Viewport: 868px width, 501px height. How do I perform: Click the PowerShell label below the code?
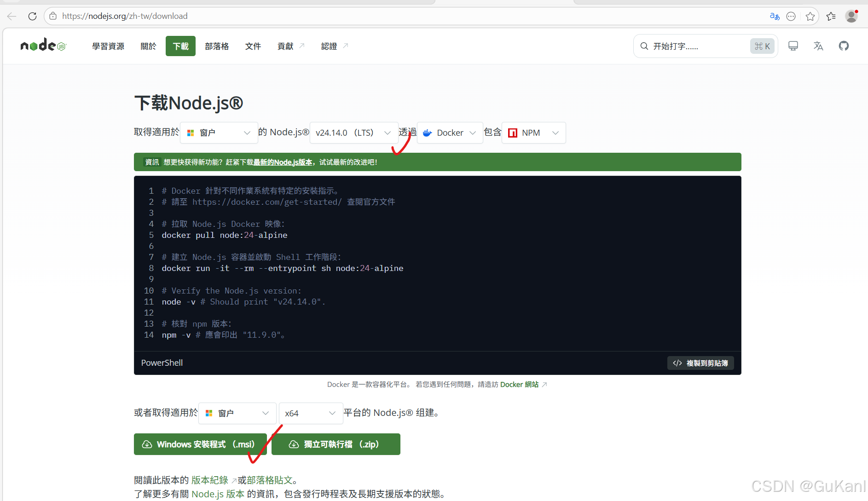(162, 363)
